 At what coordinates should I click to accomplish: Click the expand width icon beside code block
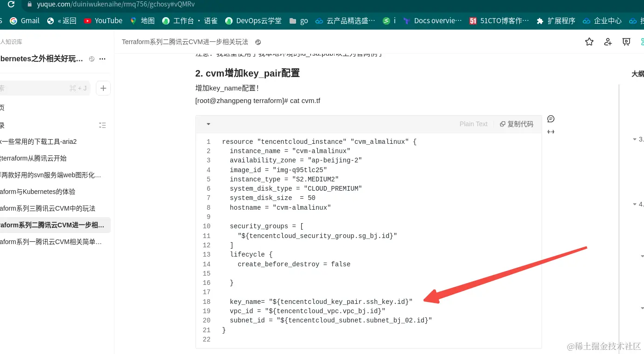coord(551,132)
